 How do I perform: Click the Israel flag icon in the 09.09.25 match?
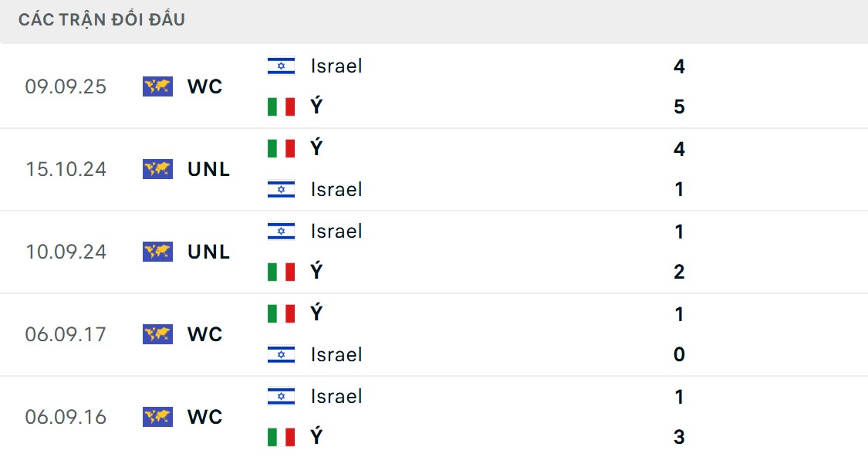tap(280, 66)
